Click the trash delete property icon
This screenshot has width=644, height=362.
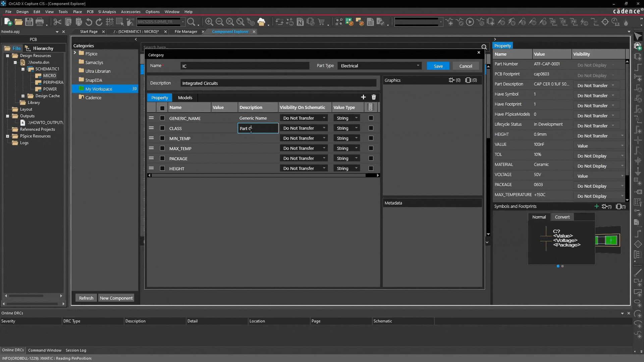[374, 97]
